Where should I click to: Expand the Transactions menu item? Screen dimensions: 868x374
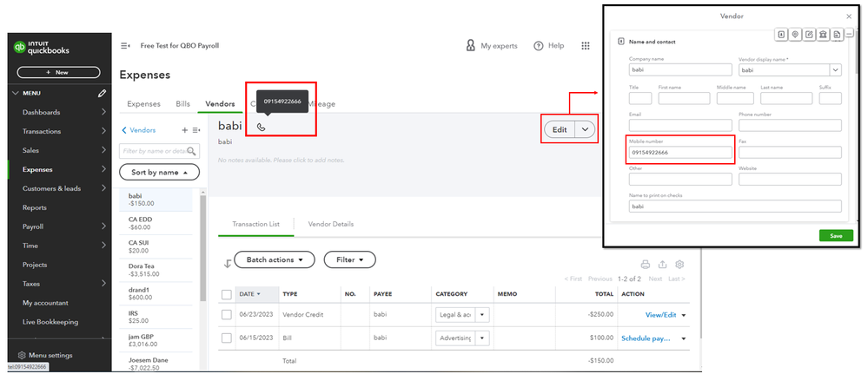click(103, 131)
